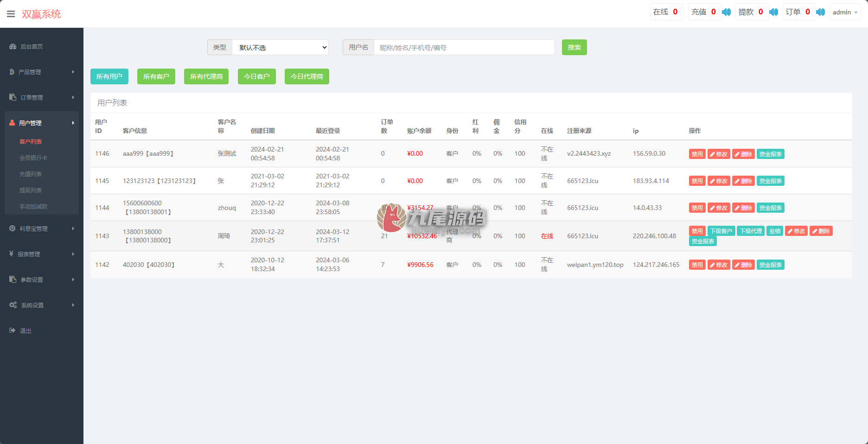Click the green 搜索 search button
Image resolution: width=868 pixels, height=444 pixels.
pyautogui.click(x=574, y=47)
